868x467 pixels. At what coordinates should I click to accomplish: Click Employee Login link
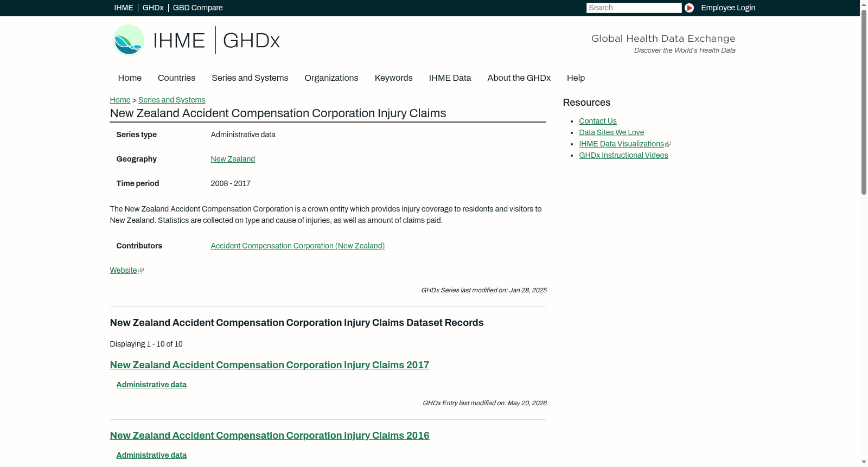pos(728,8)
